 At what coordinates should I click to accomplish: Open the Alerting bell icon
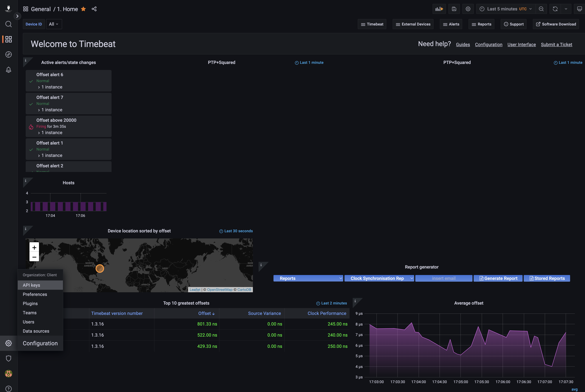pos(9,70)
